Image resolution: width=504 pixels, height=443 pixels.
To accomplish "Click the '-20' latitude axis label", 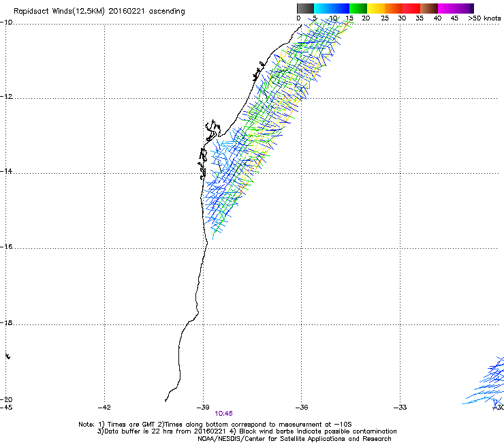I will pos(6,399).
